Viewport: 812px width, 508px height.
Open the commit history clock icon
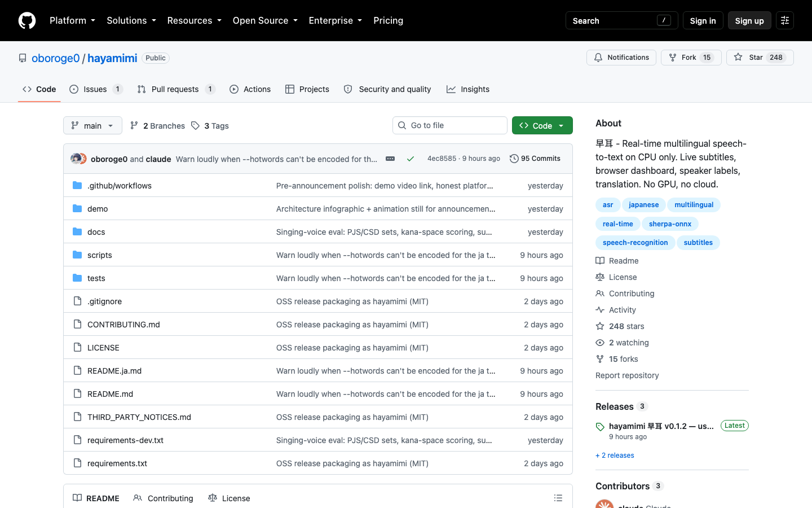pos(514,159)
